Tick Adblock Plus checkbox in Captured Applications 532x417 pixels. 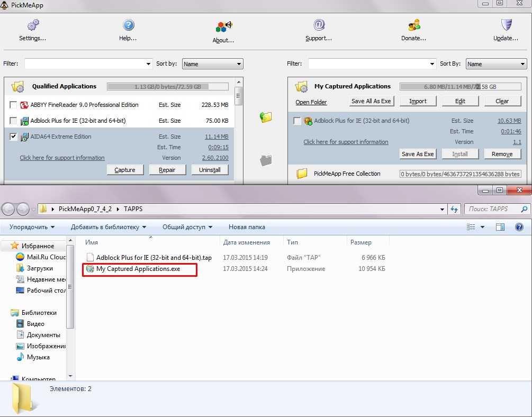297,121
